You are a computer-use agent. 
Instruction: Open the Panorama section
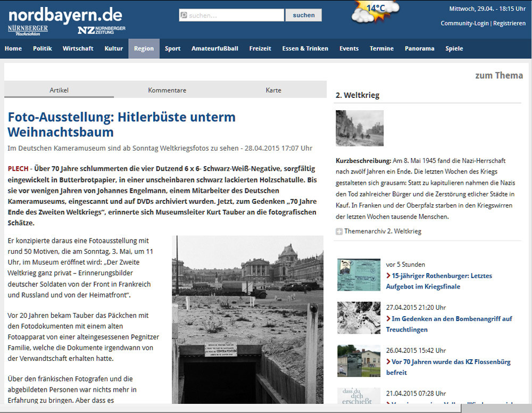[419, 48]
